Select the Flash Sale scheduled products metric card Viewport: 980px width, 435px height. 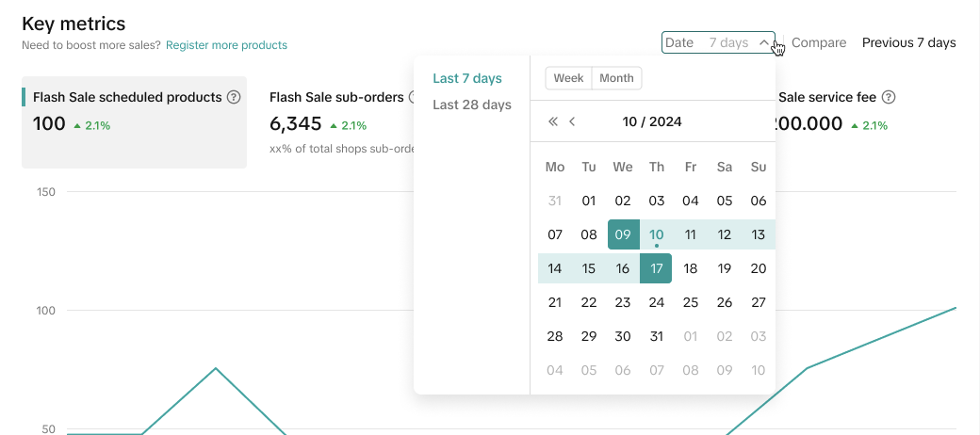click(134, 122)
